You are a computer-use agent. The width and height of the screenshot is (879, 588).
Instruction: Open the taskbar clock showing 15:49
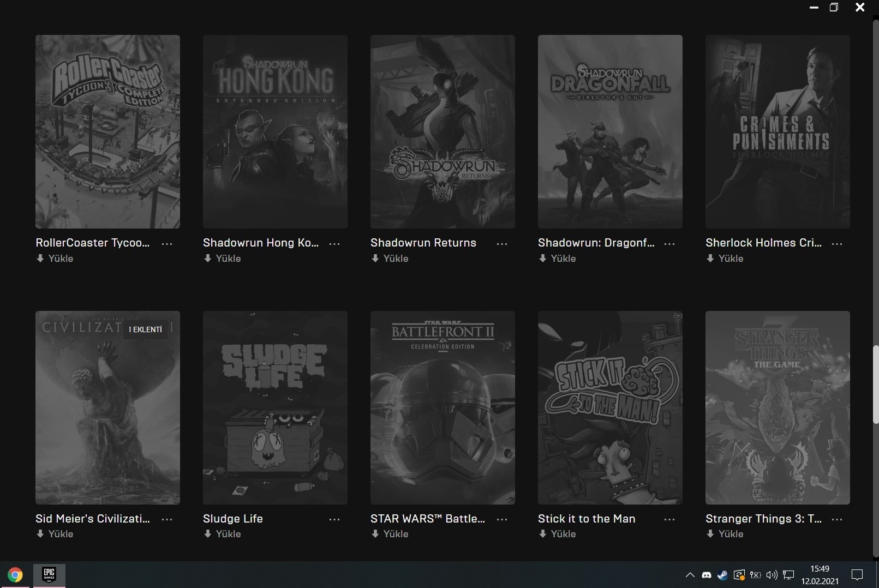click(820, 575)
